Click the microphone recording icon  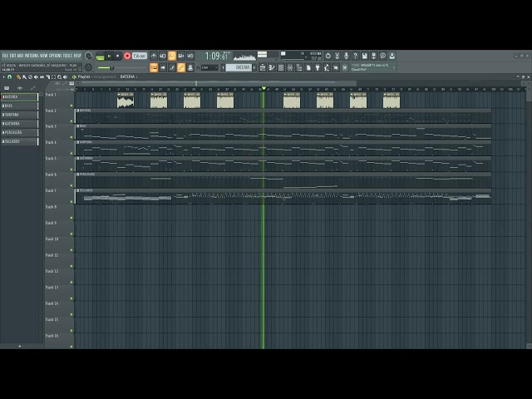pos(347,56)
